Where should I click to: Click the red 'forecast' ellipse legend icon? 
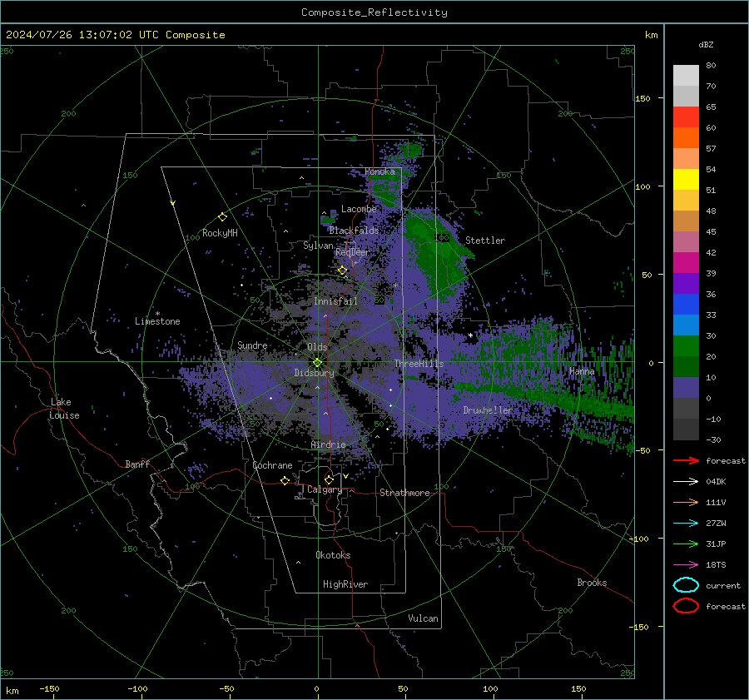coord(686,606)
